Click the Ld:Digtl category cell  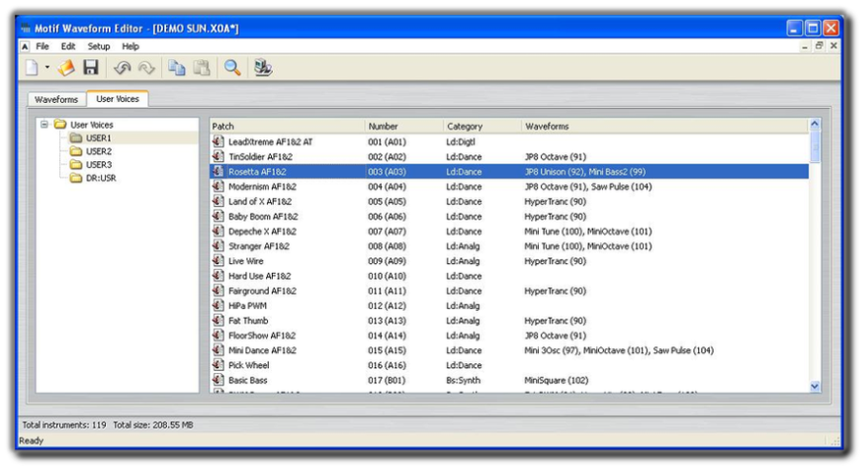(x=461, y=142)
